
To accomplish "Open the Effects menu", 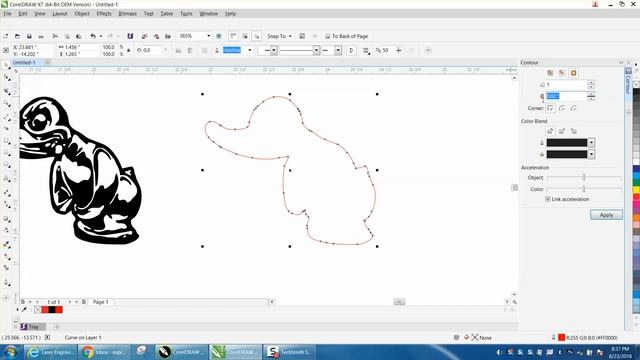I will pos(104,13).
